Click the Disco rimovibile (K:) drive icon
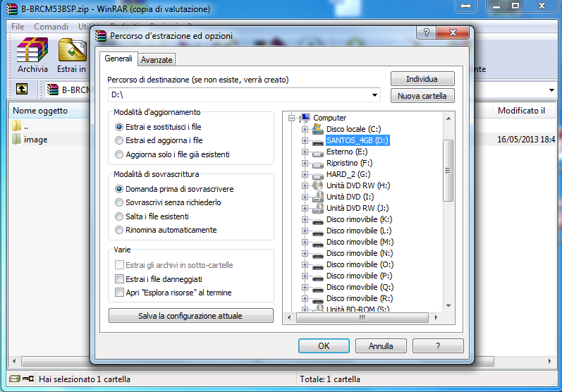562x392 pixels. (x=317, y=221)
